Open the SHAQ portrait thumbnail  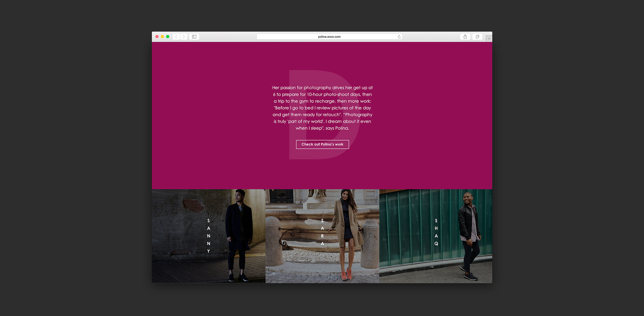(x=436, y=236)
